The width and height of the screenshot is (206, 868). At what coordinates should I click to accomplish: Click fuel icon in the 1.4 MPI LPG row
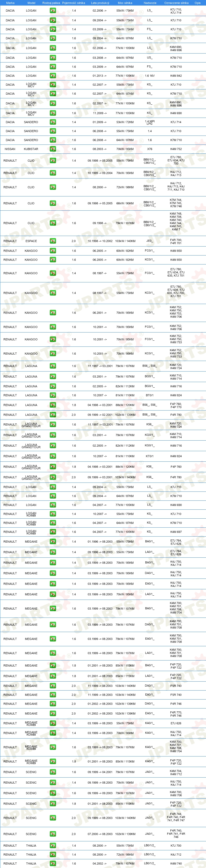click(x=53, y=122)
